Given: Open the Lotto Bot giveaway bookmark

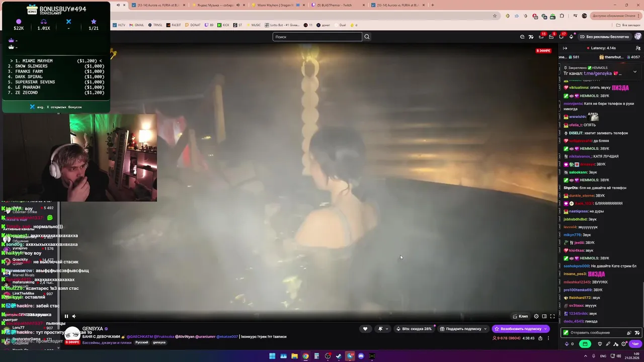Looking at the screenshot, I should coord(282,25).
